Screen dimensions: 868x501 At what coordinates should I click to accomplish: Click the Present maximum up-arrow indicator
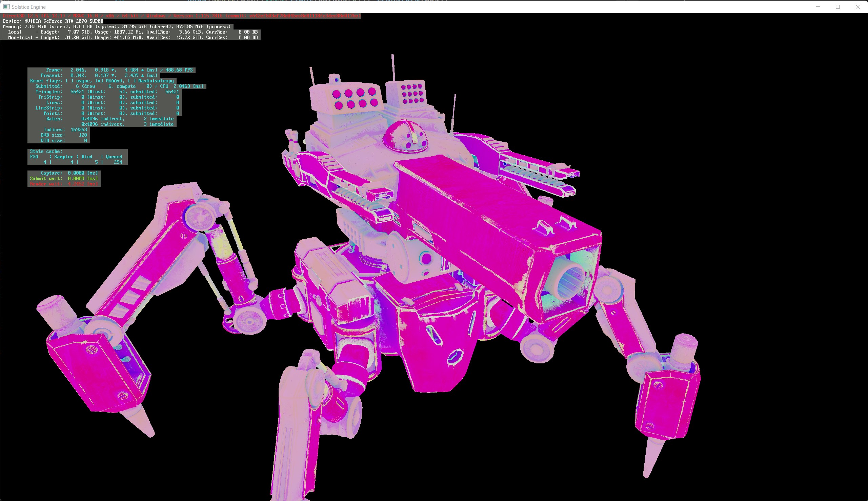(142, 75)
